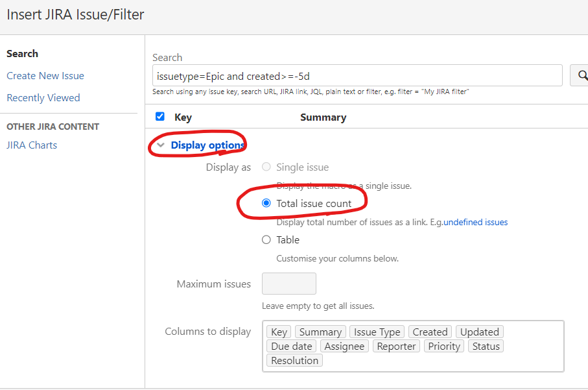Select the Total issue count radio button

coord(266,203)
